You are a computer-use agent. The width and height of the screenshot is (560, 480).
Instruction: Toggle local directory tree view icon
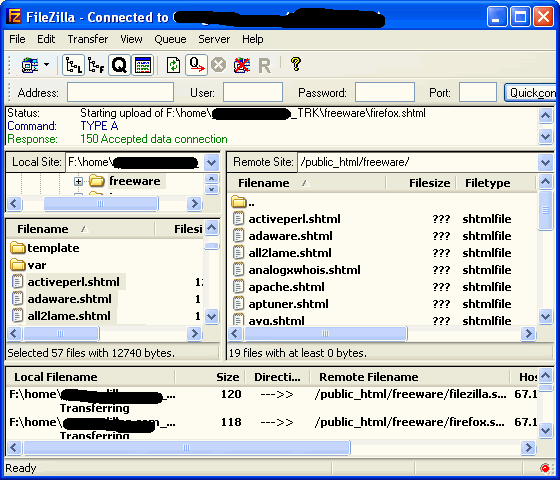point(74,65)
